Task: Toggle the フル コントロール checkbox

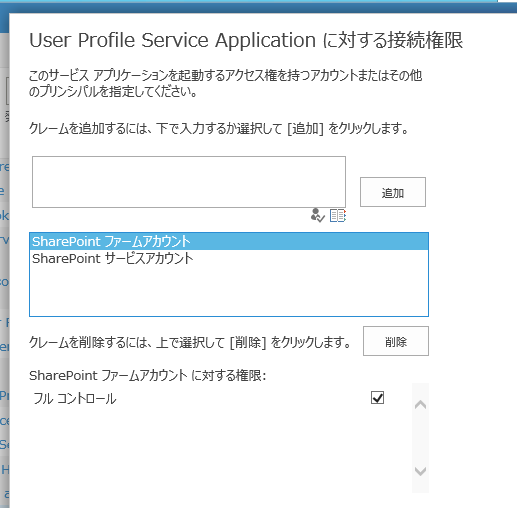Action: click(377, 397)
